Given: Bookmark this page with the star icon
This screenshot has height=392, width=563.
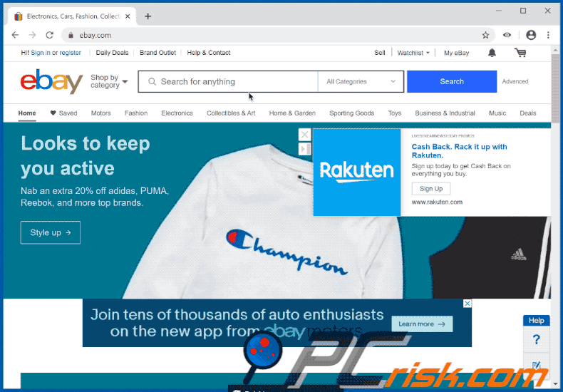Looking at the screenshot, I should click(485, 35).
